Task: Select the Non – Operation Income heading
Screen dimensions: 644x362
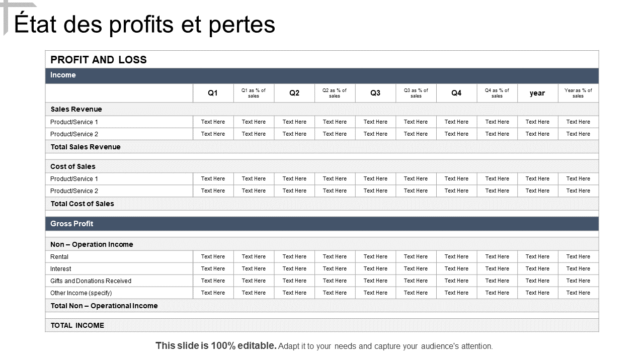Action: click(92, 244)
